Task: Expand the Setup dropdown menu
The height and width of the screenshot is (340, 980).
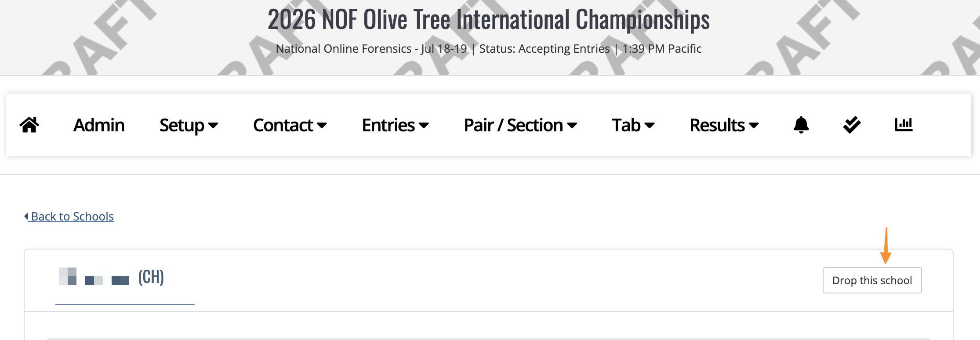Action: (x=189, y=125)
